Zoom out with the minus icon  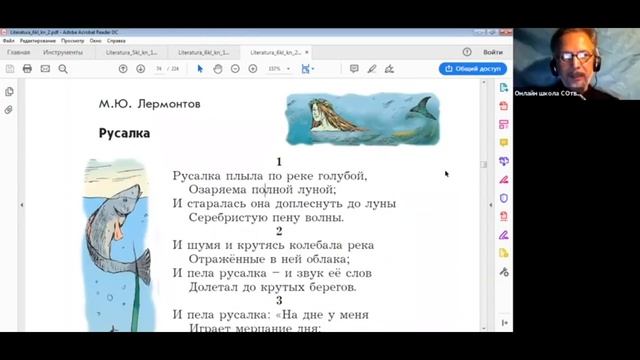point(235,69)
